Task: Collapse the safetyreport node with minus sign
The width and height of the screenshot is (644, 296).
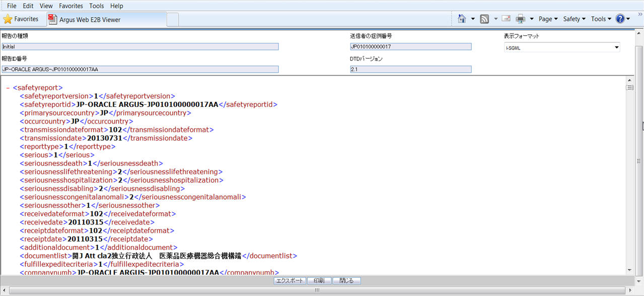Action: 8,88
